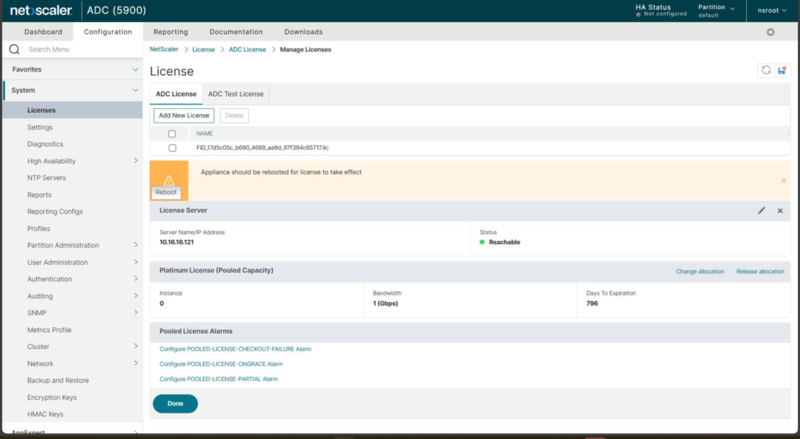Viewport: 800px width, 439px height.
Task: Open the nsroot user menu
Action: 771,10
